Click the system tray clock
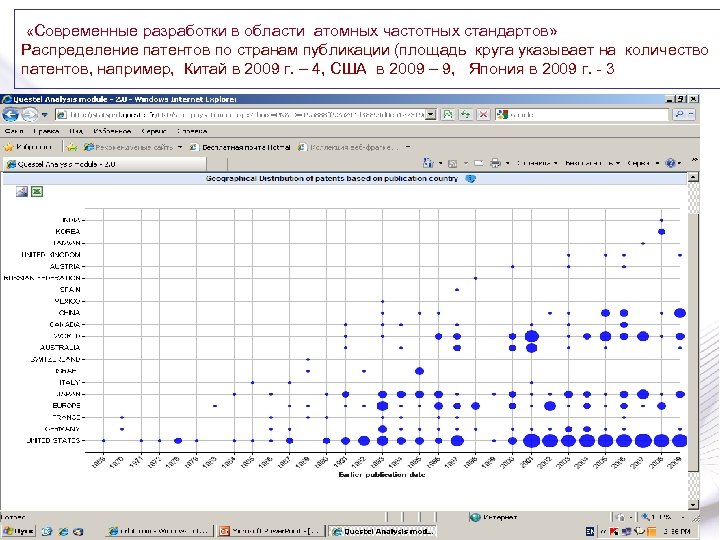720x540 pixels. 678,531
